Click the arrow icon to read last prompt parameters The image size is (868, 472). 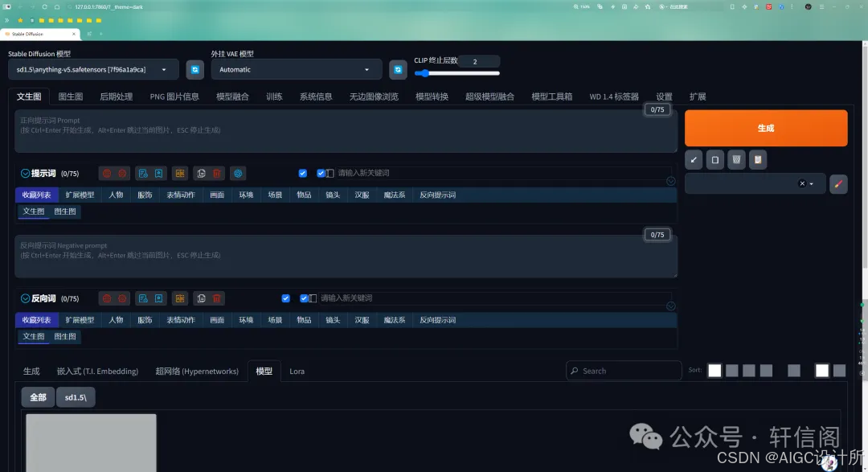coord(694,160)
